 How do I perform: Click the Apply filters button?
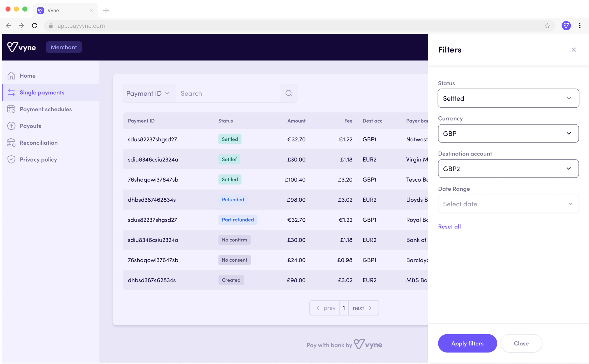click(467, 343)
